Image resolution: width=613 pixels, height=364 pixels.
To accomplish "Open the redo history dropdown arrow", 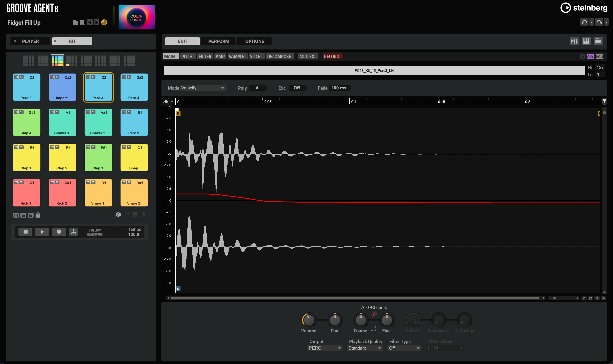I will tap(606, 22).
